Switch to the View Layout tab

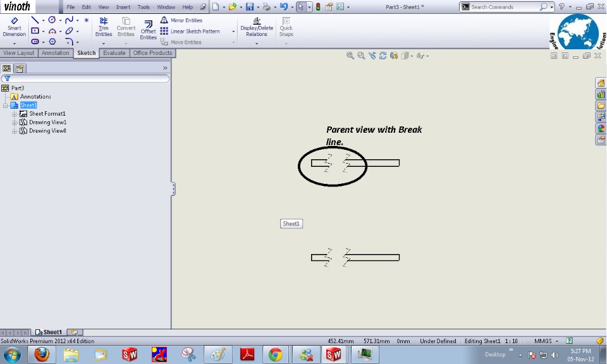pyautogui.click(x=18, y=53)
